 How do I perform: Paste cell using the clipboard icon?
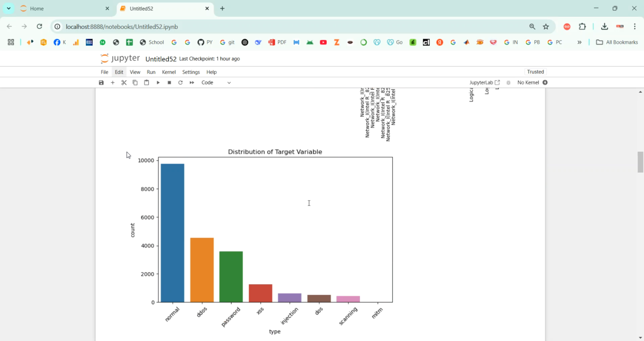pos(146,82)
